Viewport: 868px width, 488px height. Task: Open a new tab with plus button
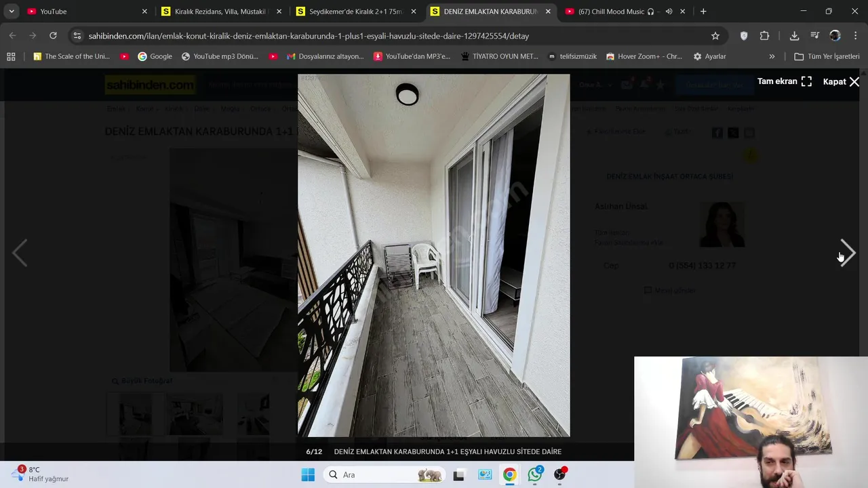click(703, 12)
